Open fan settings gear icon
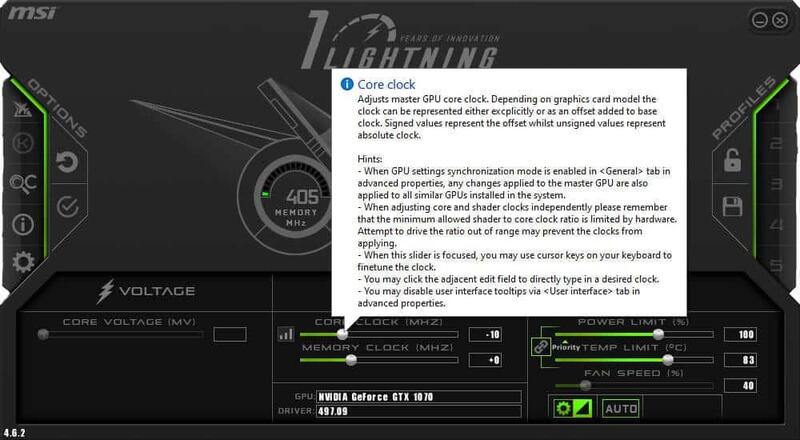The height and width of the screenshot is (440, 800). 563,408
